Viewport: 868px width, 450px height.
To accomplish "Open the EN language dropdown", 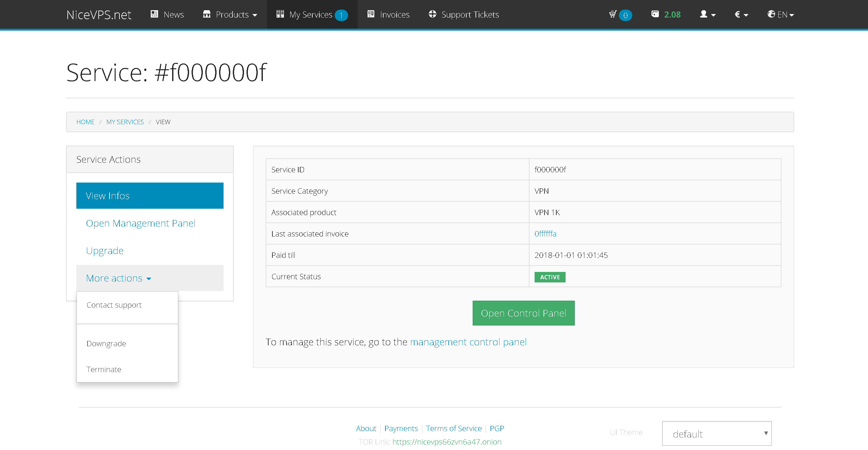I will [780, 14].
